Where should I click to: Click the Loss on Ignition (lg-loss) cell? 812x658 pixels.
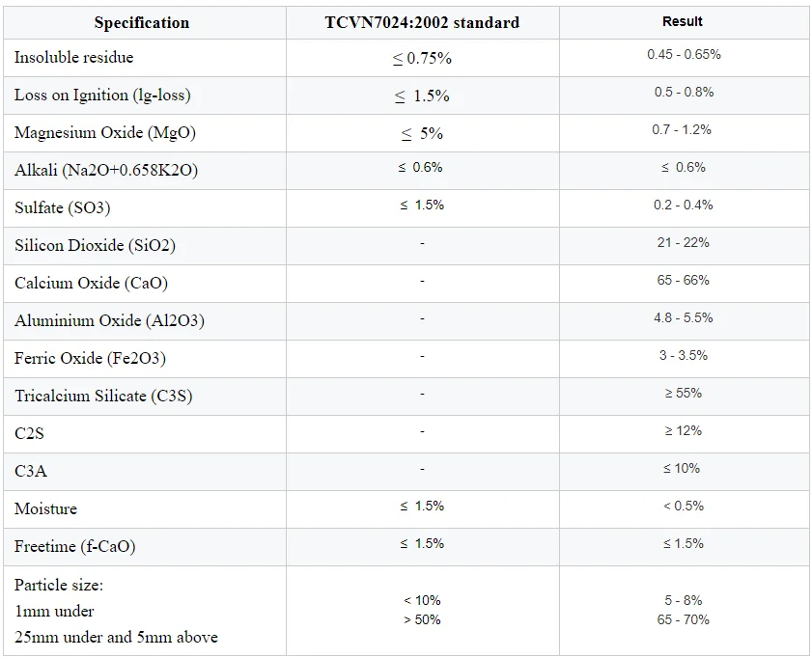pyautogui.click(x=102, y=95)
